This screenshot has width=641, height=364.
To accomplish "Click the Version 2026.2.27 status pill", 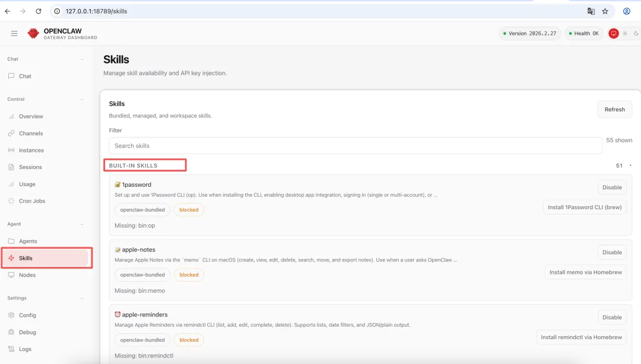I will click(x=529, y=34).
